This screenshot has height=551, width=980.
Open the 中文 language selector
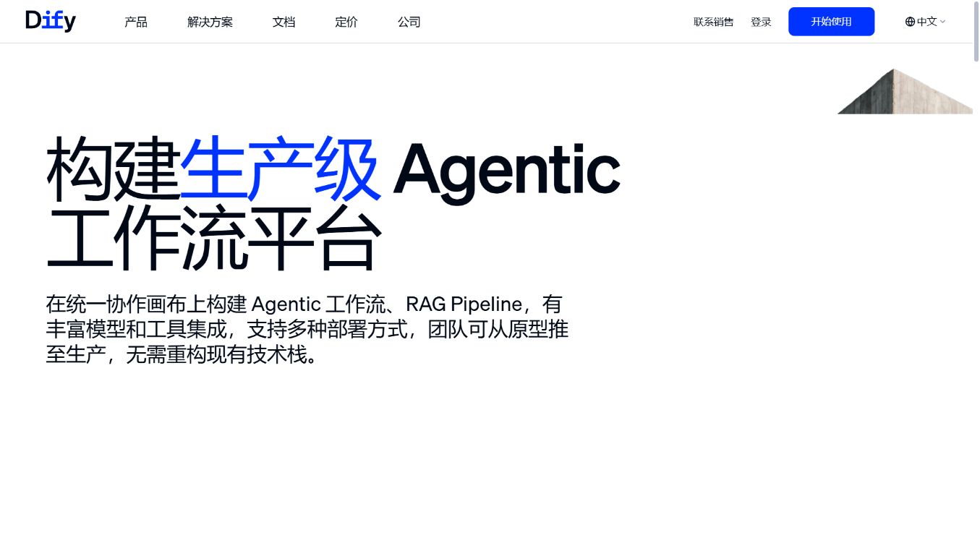pos(926,22)
